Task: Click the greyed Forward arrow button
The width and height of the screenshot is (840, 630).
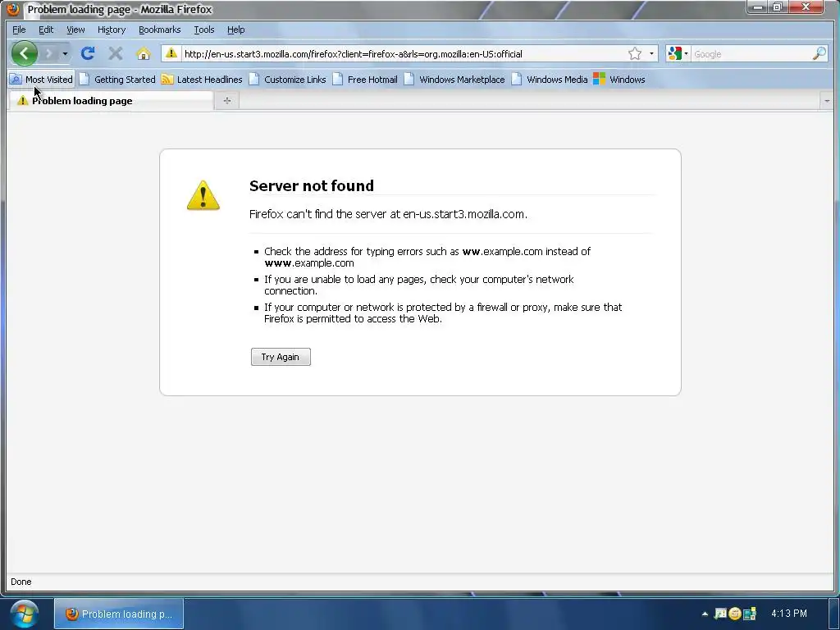Action: 48,53
